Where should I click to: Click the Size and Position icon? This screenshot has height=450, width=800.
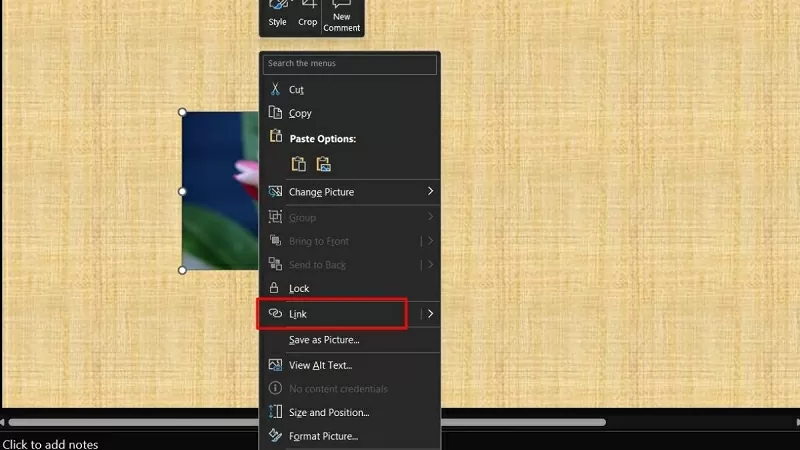click(x=275, y=412)
